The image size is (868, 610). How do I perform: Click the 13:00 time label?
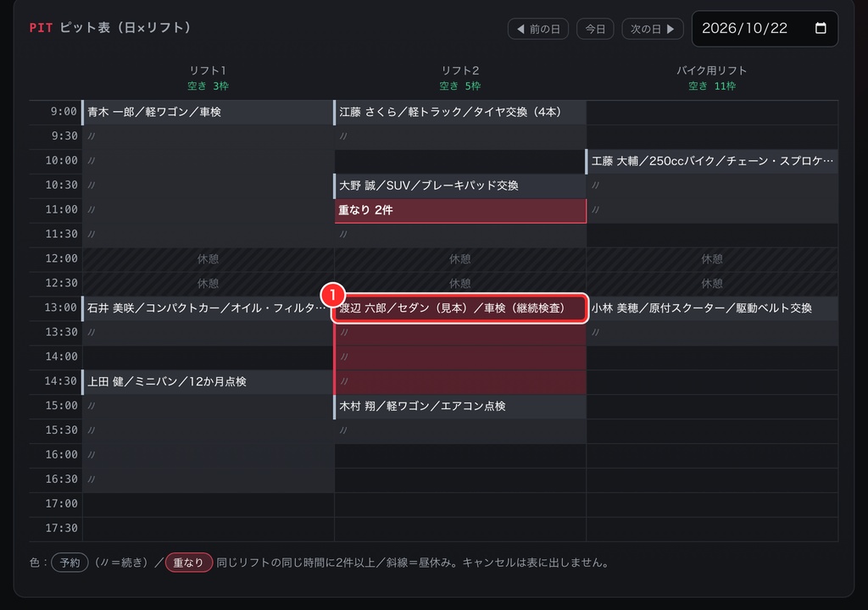coord(61,308)
